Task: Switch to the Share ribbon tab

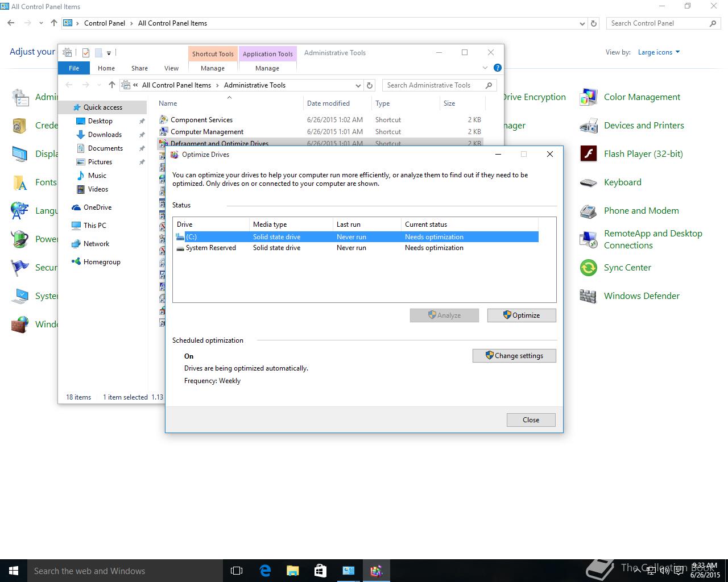Action: pos(139,68)
